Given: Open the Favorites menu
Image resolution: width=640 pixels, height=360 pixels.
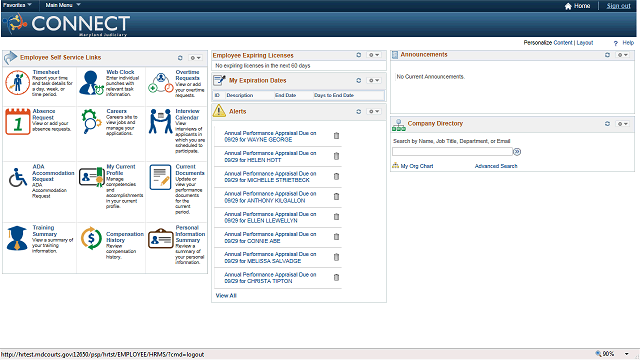Looking at the screenshot, I should pyautogui.click(x=17, y=5).
